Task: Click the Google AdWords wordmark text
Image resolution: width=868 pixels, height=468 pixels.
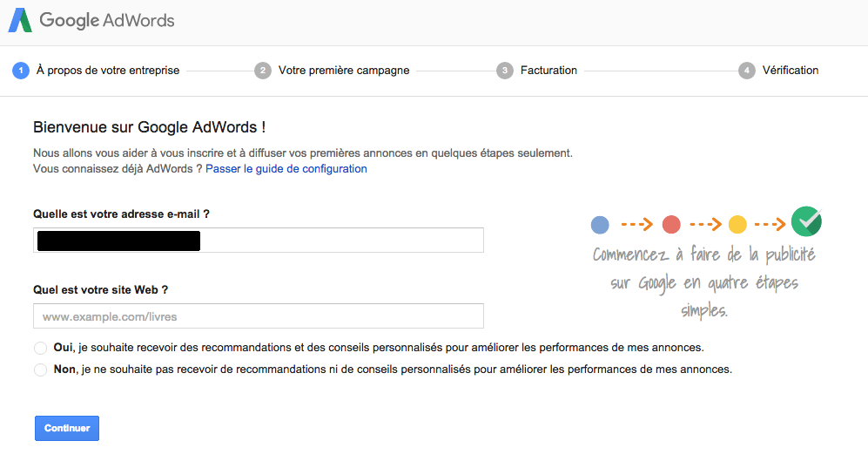Action: (107, 21)
